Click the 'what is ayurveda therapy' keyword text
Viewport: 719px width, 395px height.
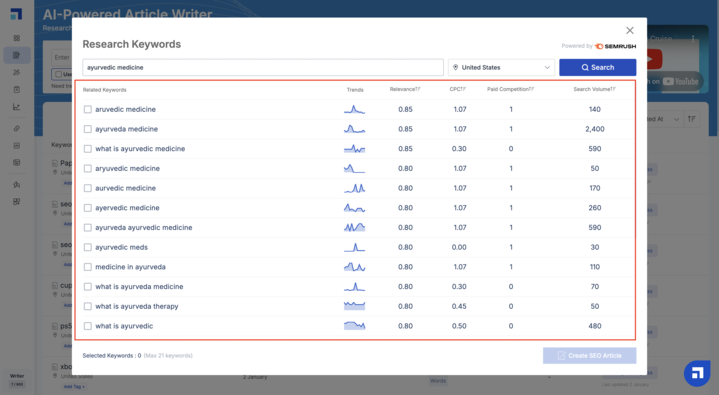pos(137,306)
